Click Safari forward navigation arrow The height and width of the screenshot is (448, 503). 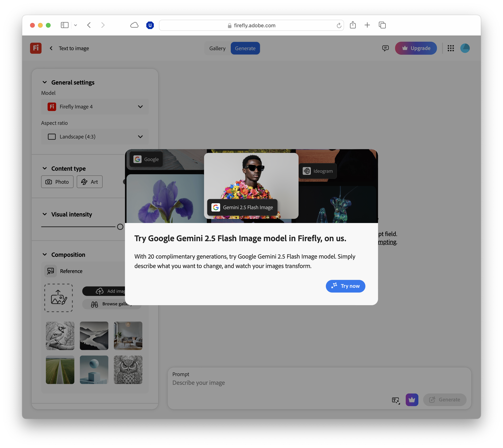pos(103,25)
